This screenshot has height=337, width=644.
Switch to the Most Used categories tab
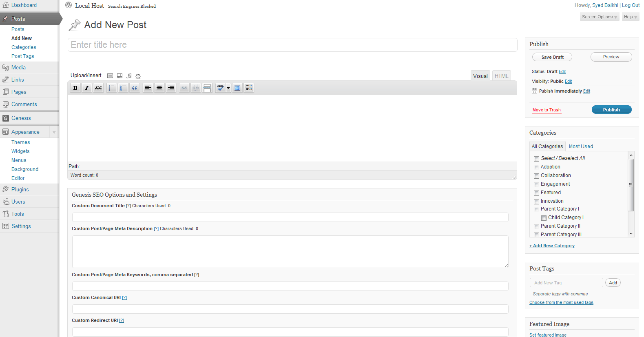click(581, 146)
